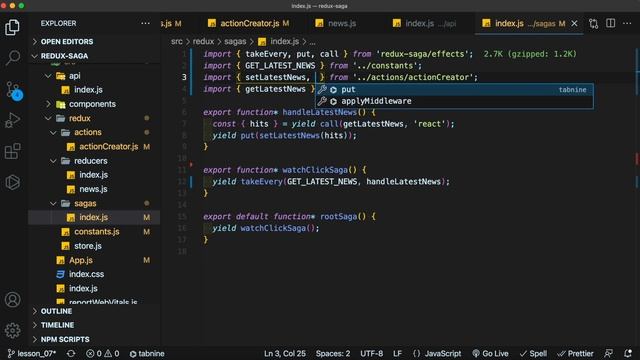Select the 'applyMiddleware' autocomplete suggestion
Screen dimensions: 640x360
pos(454,101)
